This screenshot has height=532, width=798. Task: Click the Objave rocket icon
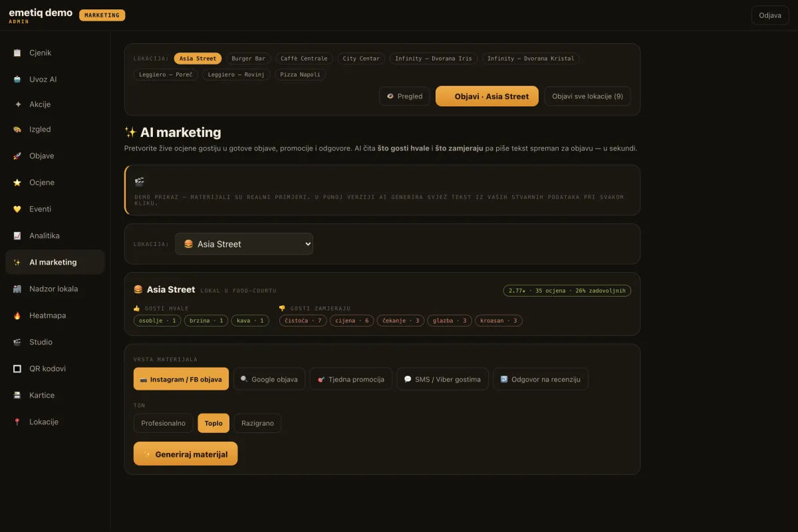(x=17, y=156)
